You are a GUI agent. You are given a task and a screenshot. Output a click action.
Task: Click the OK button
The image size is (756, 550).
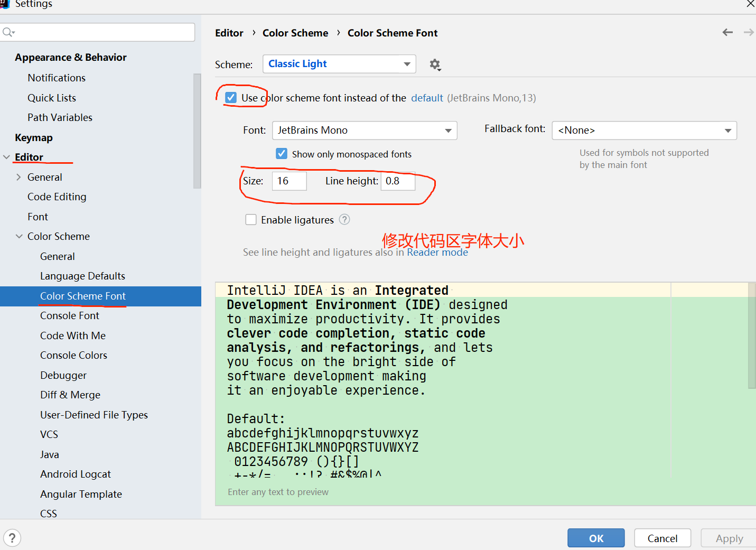(x=596, y=538)
